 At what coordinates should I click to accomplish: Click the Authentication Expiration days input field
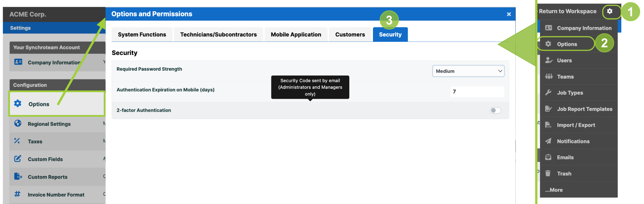click(x=477, y=92)
